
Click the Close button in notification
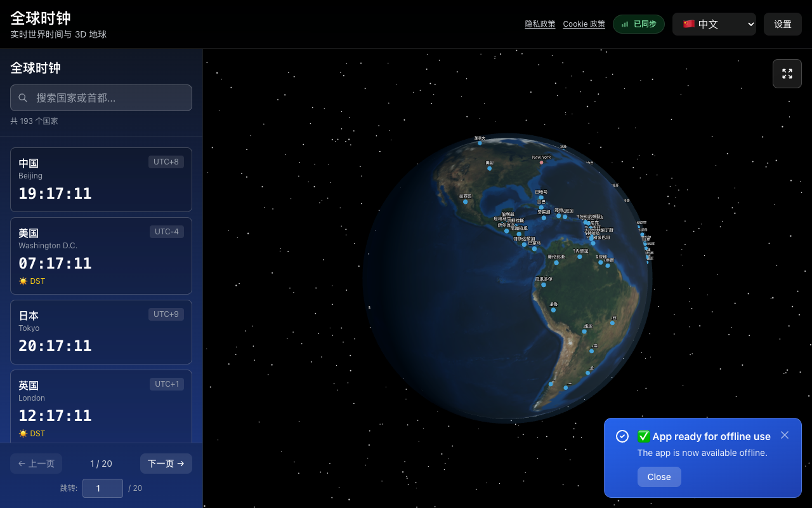tap(659, 477)
